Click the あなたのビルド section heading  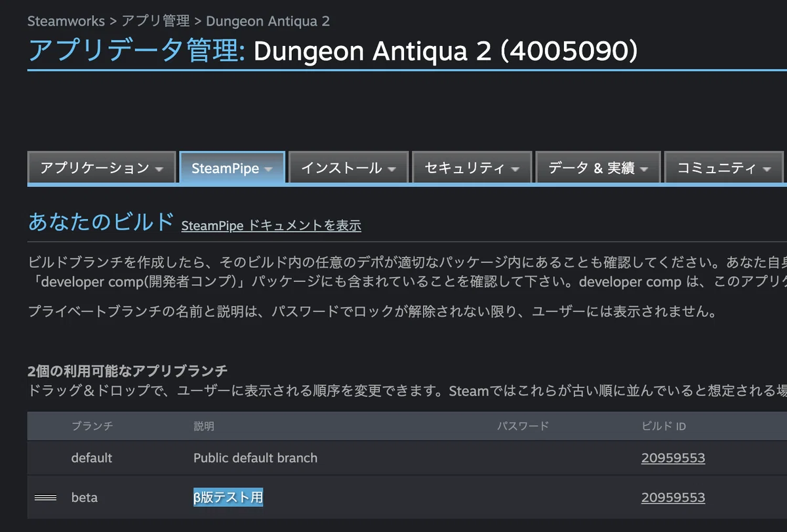click(101, 222)
